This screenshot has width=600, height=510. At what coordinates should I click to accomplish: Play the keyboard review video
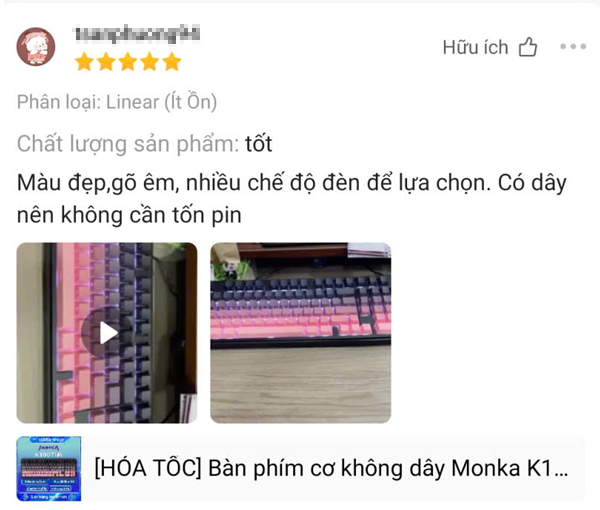tap(107, 333)
